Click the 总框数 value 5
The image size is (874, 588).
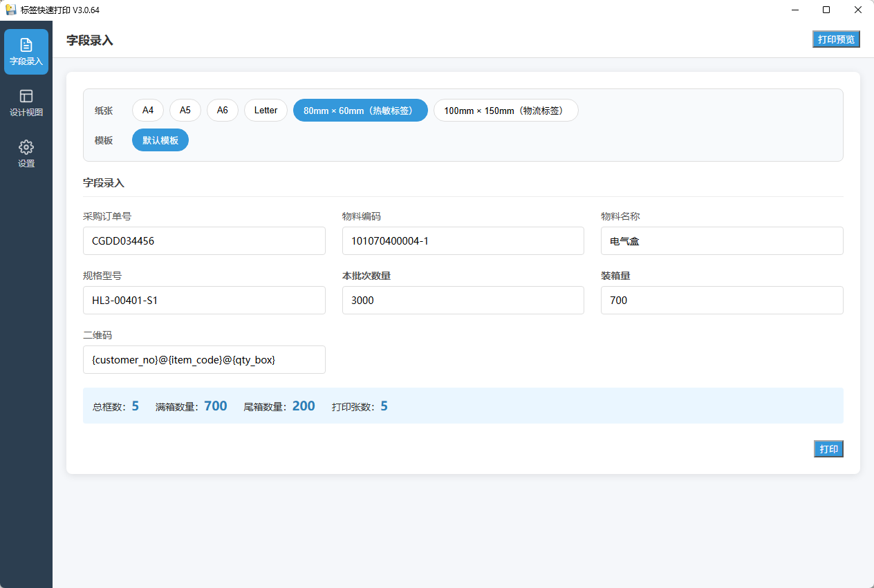(136, 406)
